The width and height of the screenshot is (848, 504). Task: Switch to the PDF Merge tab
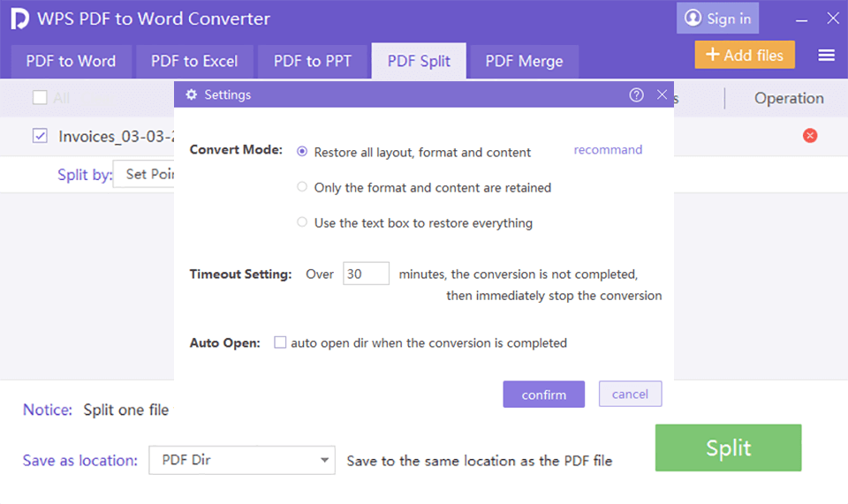[524, 62]
